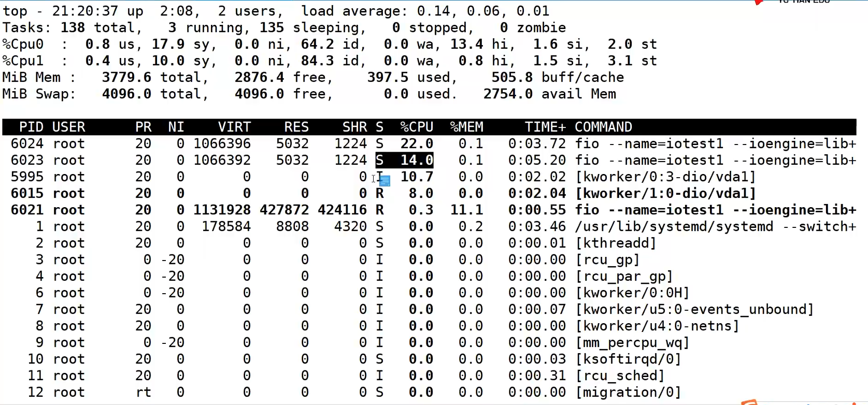Click the %MEM column header
Screen dimensions: 868x405
[466, 127]
